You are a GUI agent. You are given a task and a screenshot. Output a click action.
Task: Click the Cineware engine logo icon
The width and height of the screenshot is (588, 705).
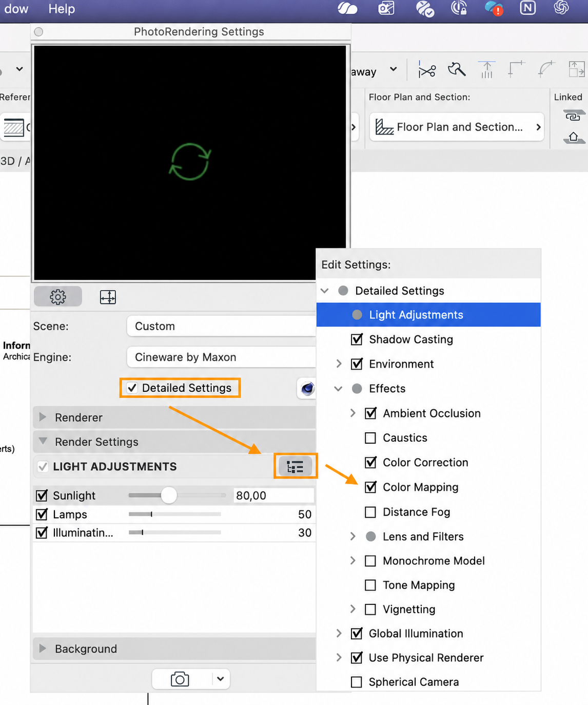pos(307,388)
